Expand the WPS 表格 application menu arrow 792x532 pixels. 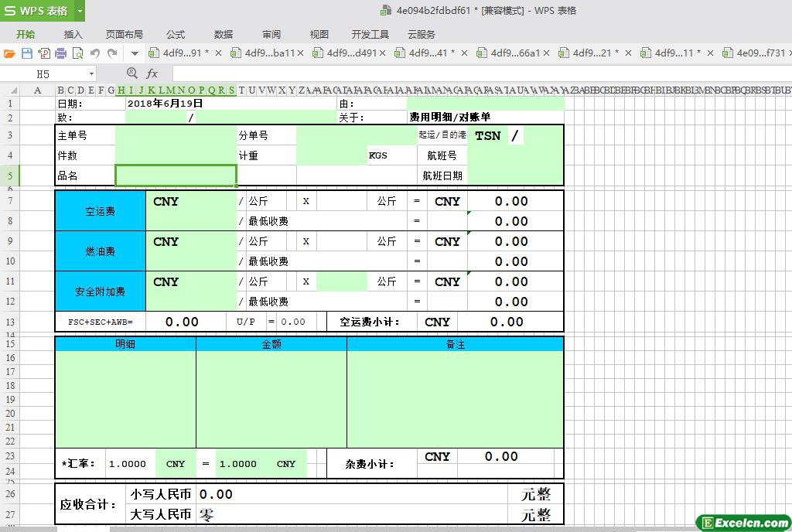80,11
